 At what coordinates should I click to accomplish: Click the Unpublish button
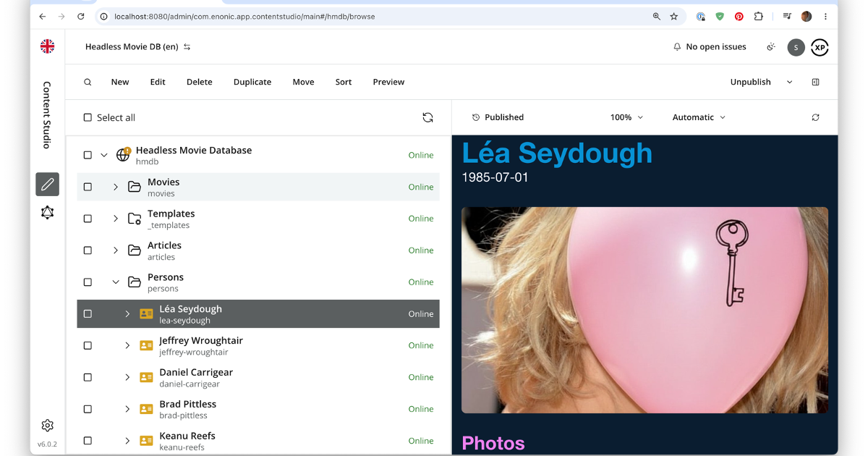click(751, 82)
